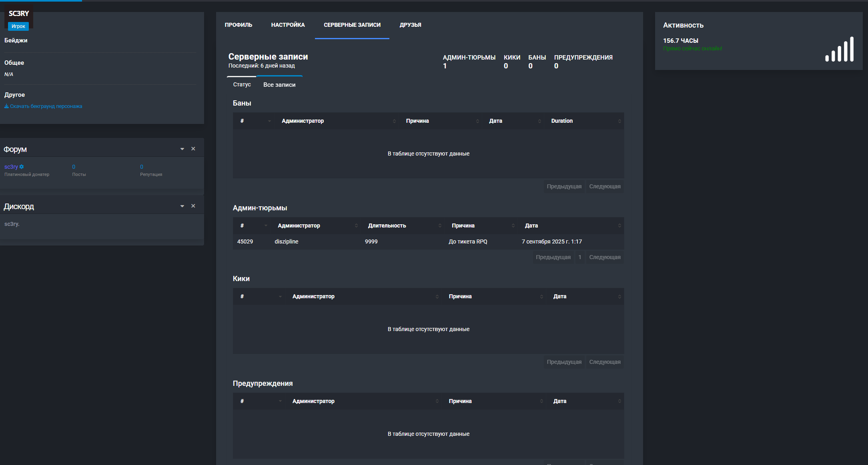Click the АДМИН-ТЮРЬМЫ counter
868x465 pixels.
tap(469, 62)
